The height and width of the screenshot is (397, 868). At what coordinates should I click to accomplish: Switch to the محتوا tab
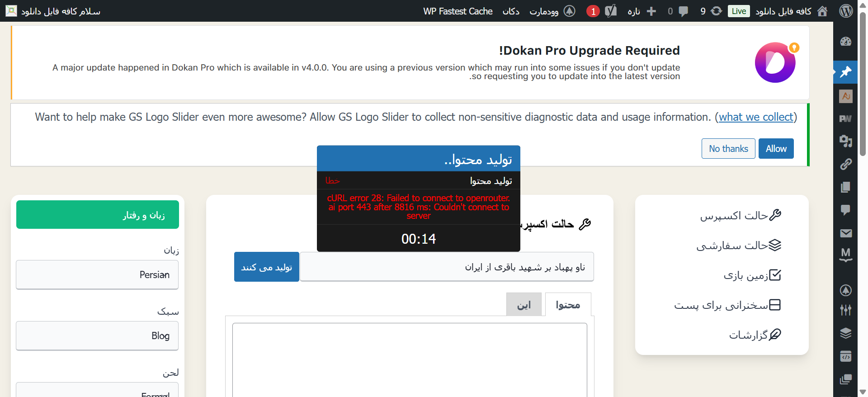pyautogui.click(x=568, y=305)
